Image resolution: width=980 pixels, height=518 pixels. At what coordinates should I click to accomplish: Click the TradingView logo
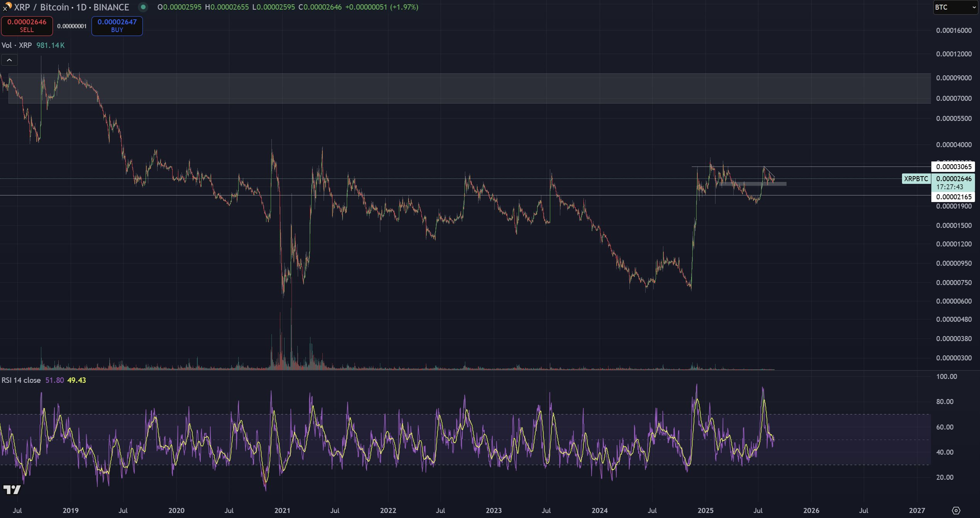tap(12, 490)
